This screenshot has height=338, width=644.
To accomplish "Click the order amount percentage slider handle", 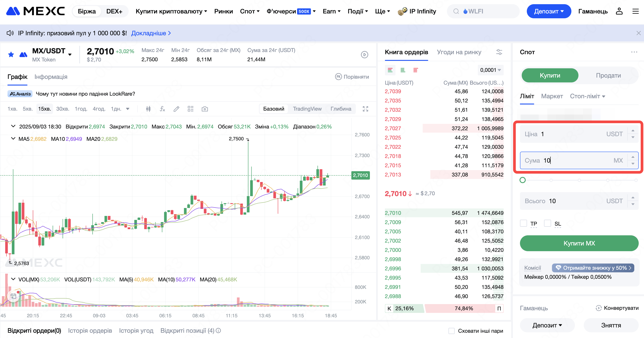I will pos(522,180).
